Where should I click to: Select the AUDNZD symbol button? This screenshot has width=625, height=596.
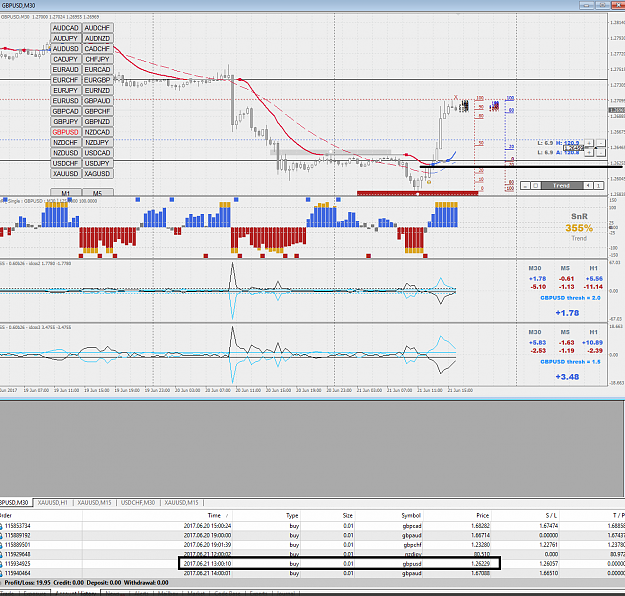[97, 38]
